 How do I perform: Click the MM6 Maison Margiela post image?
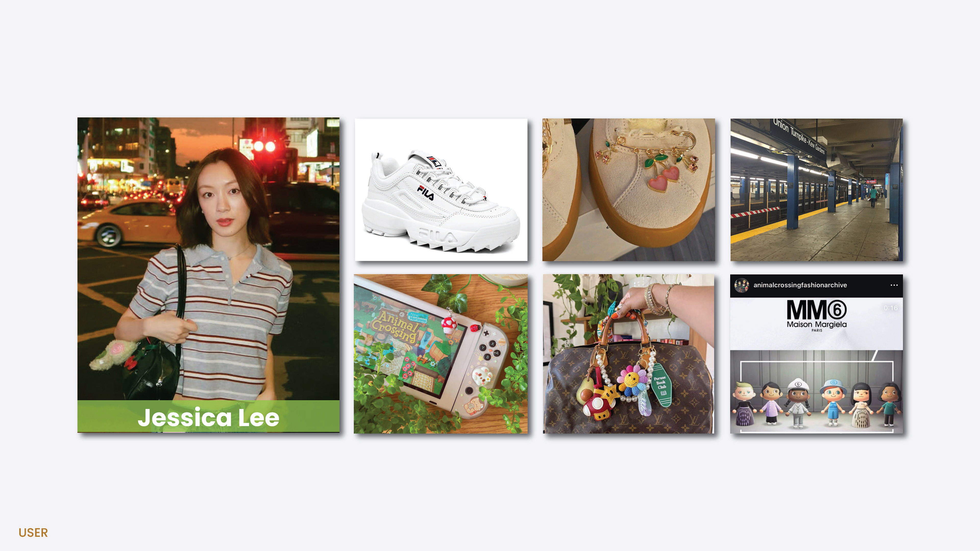click(x=816, y=354)
